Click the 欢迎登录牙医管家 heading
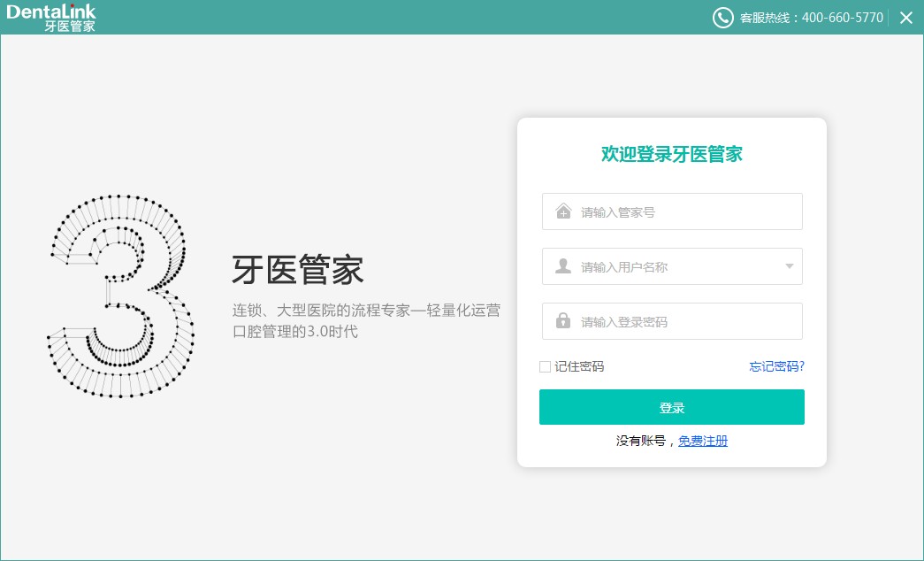The image size is (924, 561). [x=672, y=154]
